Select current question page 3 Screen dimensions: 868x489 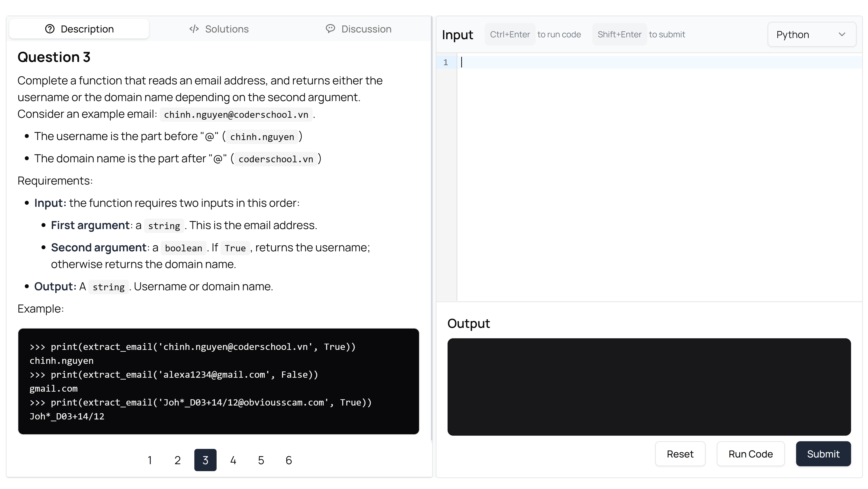[205, 460]
